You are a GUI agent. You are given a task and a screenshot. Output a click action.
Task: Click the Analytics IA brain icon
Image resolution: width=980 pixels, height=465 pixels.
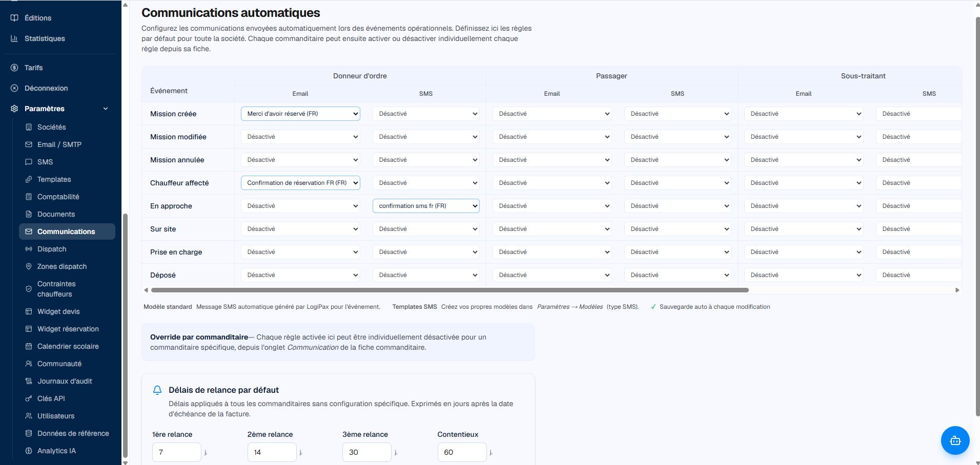pos(29,451)
